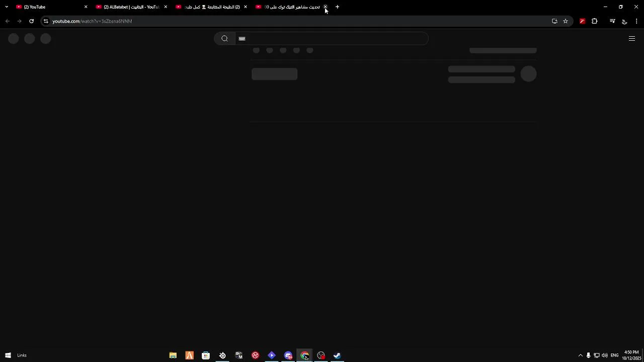Open the on-screen keyboard in search box
Image resolution: width=644 pixels, height=362 pixels.
(x=242, y=39)
